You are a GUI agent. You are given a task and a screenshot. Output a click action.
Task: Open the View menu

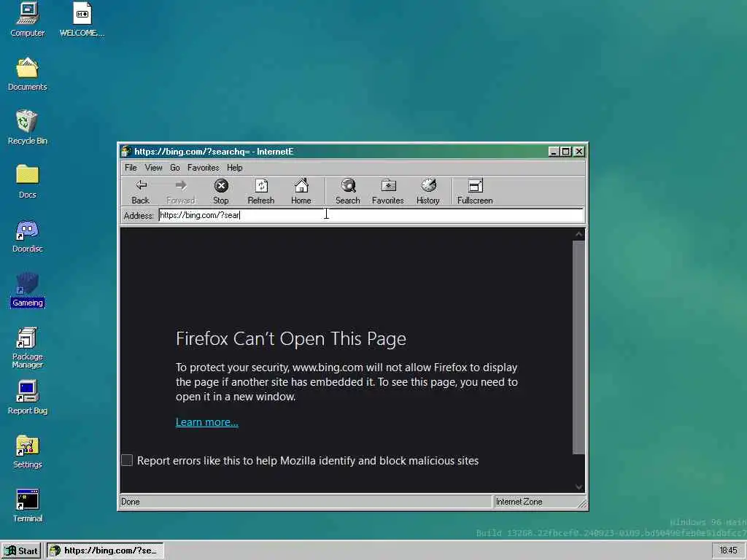click(153, 168)
